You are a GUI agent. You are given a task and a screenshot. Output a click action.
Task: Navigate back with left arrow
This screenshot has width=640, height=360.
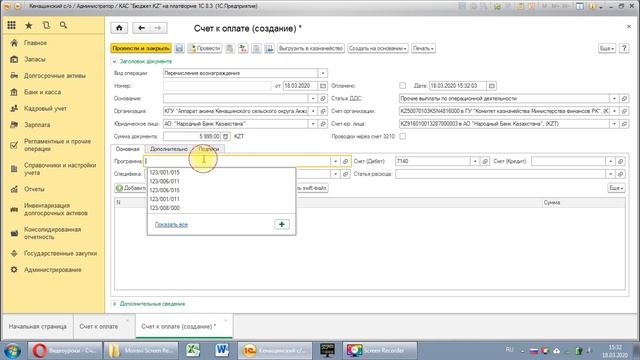(141, 28)
